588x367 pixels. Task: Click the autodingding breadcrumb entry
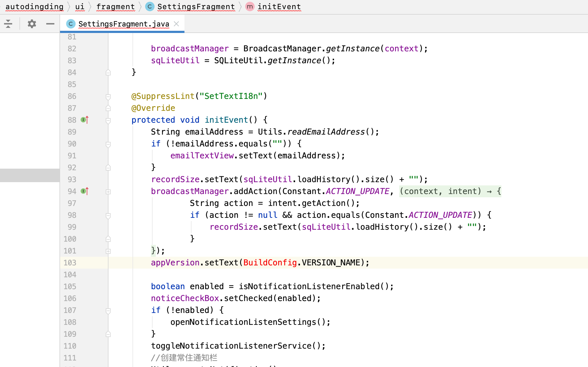tap(35, 6)
